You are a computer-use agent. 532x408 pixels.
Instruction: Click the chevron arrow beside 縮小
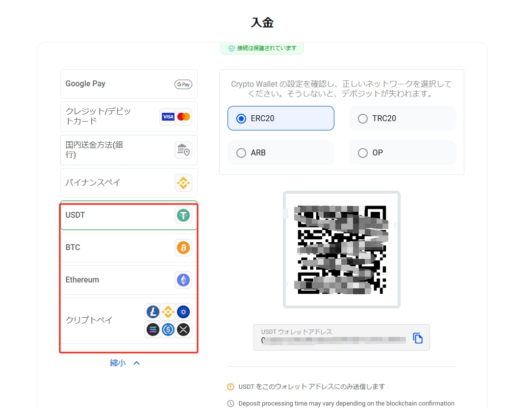click(x=137, y=363)
